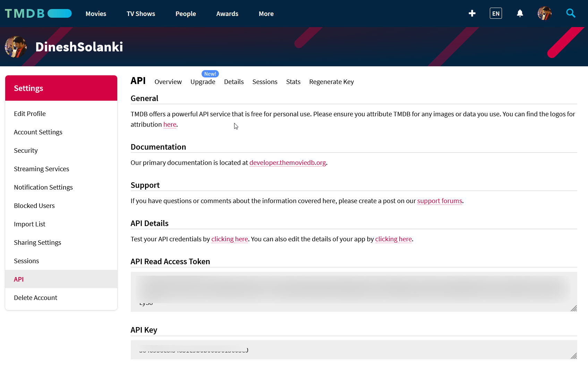Screen dimensions: 588x367
Task: Open the developer.themoviedb.org link
Action: (288, 162)
